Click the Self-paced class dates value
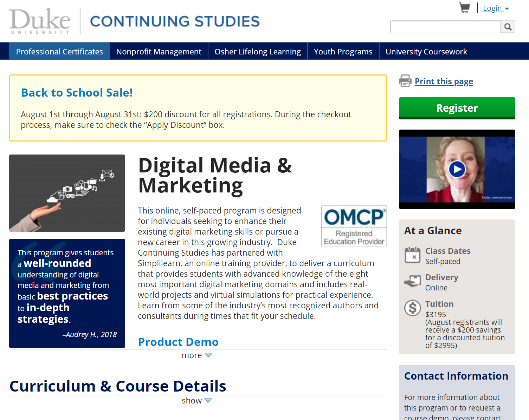This screenshot has width=529, height=420. pyautogui.click(x=443, y=261)
